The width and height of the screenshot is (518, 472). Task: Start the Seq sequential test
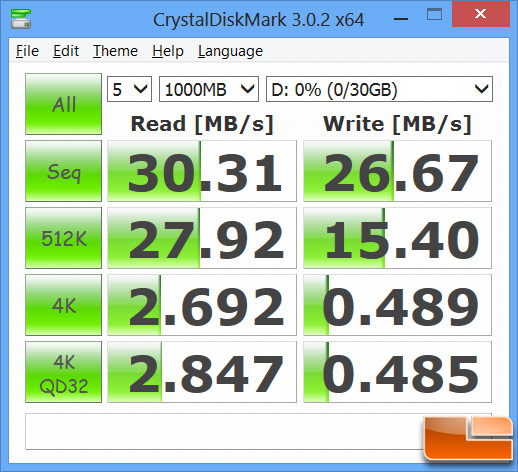(63, 171)
